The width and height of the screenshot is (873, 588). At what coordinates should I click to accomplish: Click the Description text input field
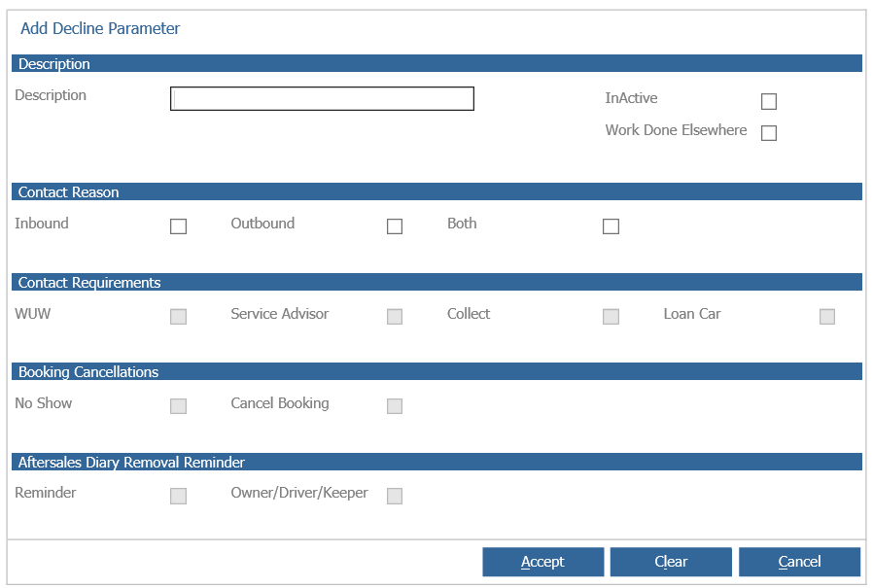point(322,98)
